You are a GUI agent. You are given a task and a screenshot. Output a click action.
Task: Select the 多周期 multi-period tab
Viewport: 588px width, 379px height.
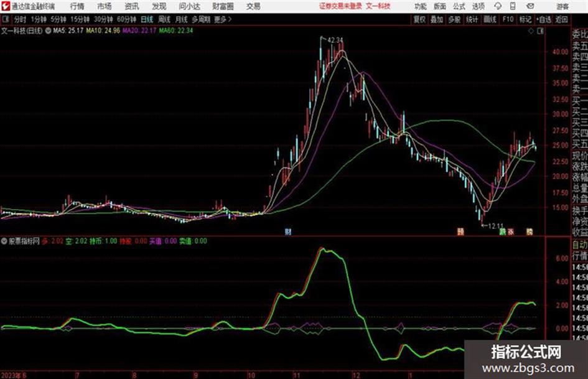[x=200, y=19]
